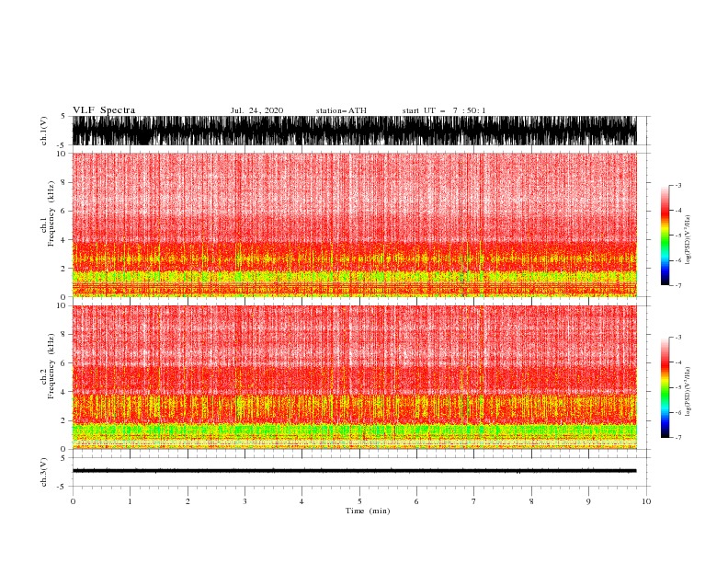The image size is (728, 563).
Task: Click time-axis tick label "2"
Action: click(x=188, y=501)
